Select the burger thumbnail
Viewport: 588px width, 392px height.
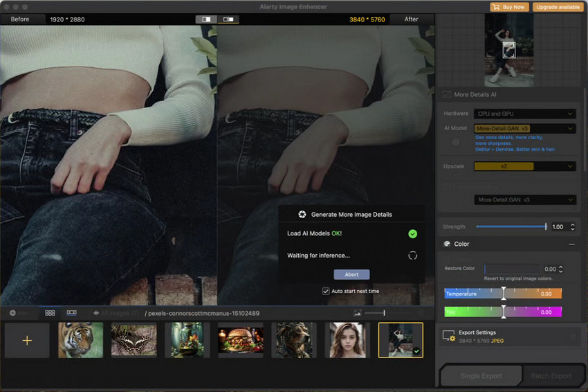pos(241,340)
